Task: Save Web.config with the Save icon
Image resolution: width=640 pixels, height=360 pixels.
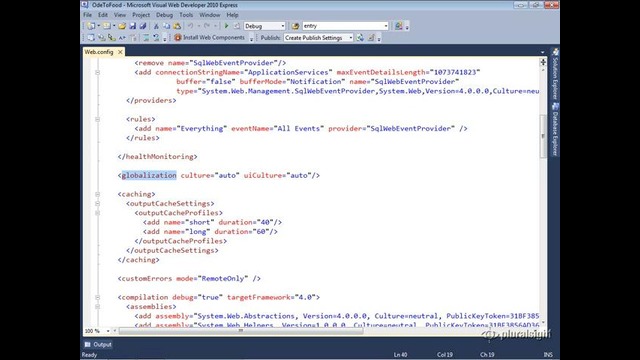Action: pos(133,26)
